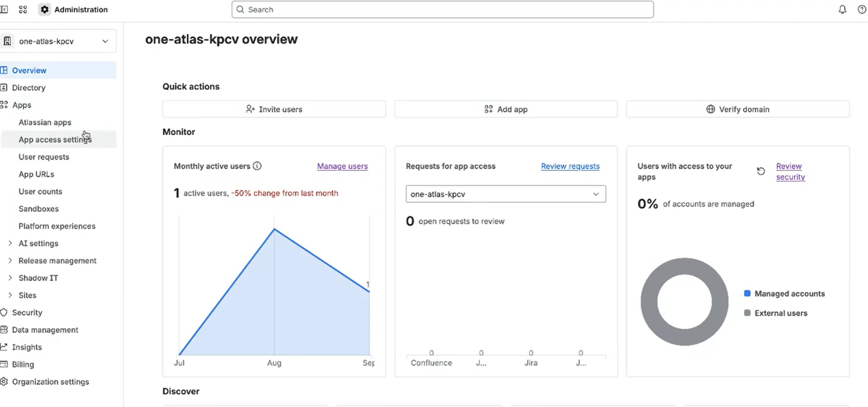The image size is (868, 407).
Task: Click the Insights chart icon in the sidebar
Action: coord(4,347)
